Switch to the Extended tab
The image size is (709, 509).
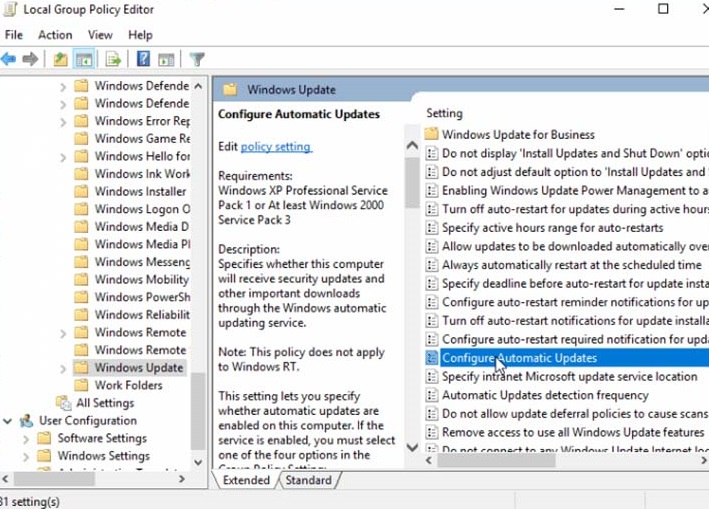(x=246, y=480)
